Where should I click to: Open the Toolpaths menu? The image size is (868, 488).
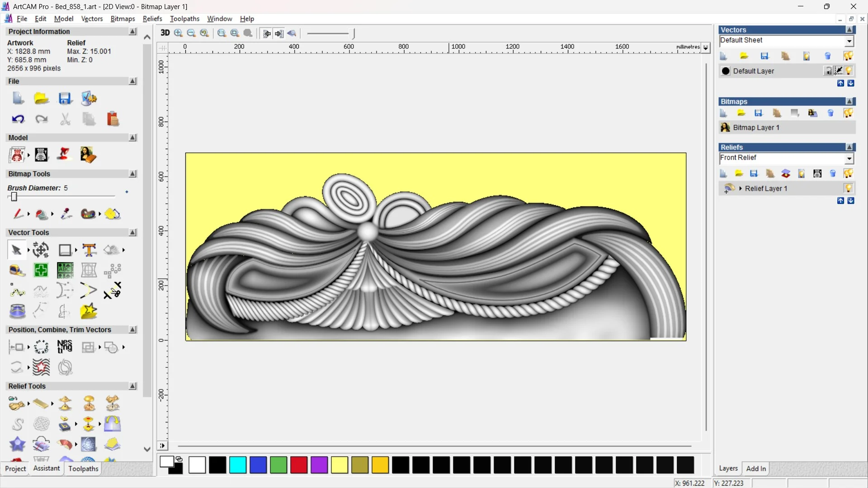tap(184, 19)
